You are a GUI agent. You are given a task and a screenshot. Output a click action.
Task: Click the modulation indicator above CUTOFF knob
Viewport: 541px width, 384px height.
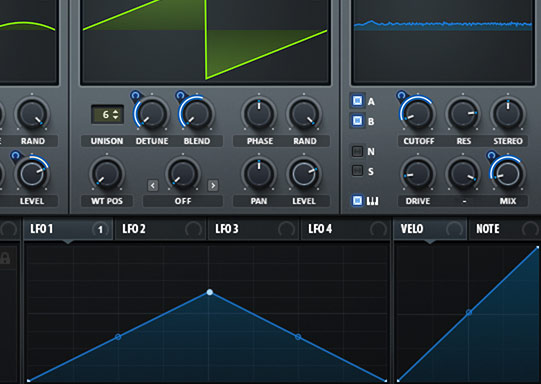(x=401, y=95)
